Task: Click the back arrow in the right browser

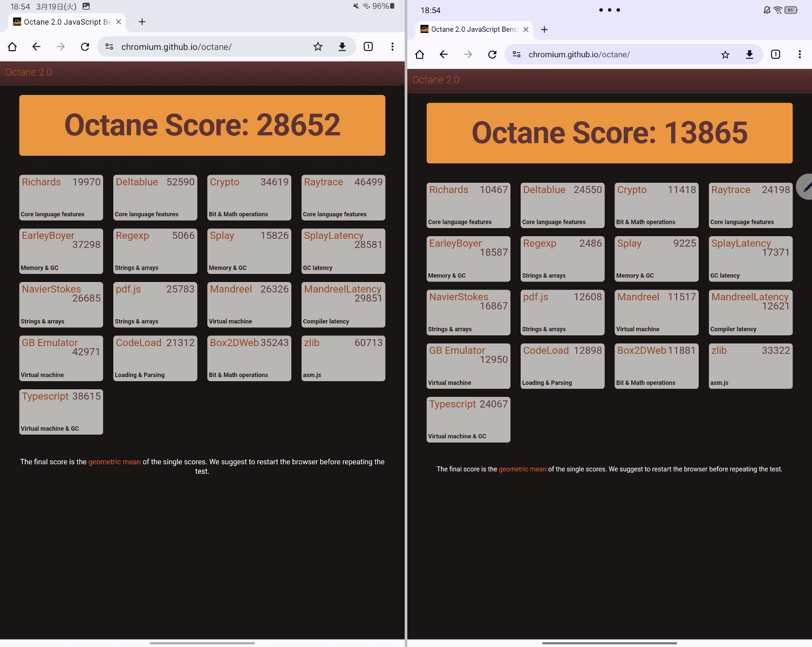Action: tap(443, 54)
